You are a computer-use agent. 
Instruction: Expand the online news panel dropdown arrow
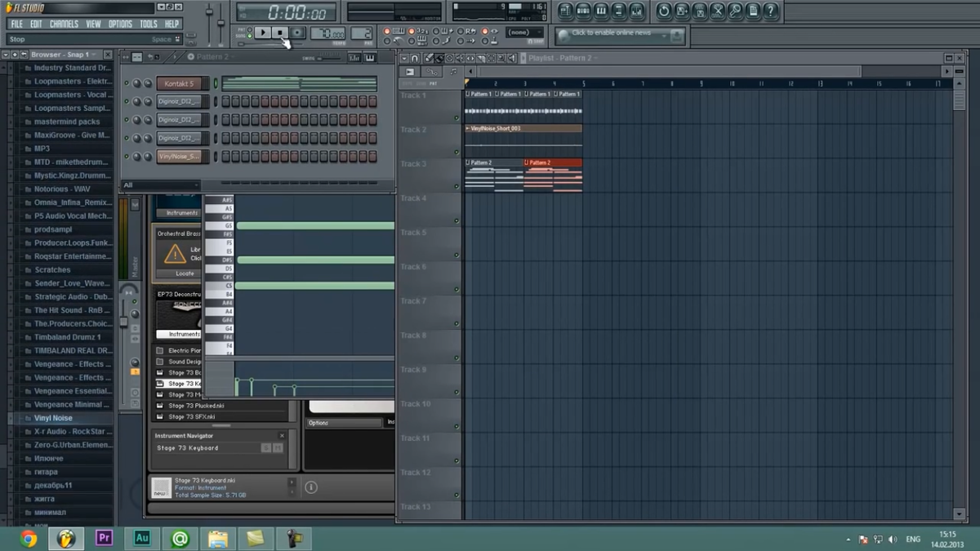pos(664,35)
